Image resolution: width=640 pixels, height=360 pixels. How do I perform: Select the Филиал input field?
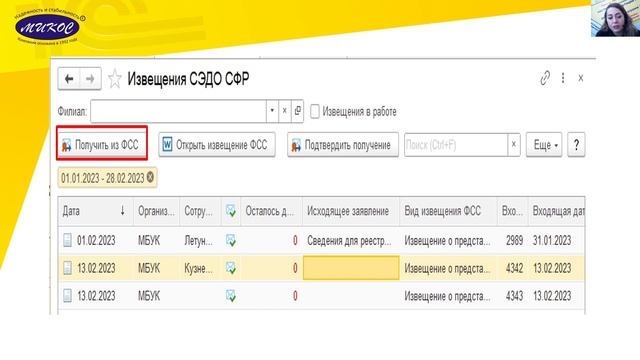[178, 111]
